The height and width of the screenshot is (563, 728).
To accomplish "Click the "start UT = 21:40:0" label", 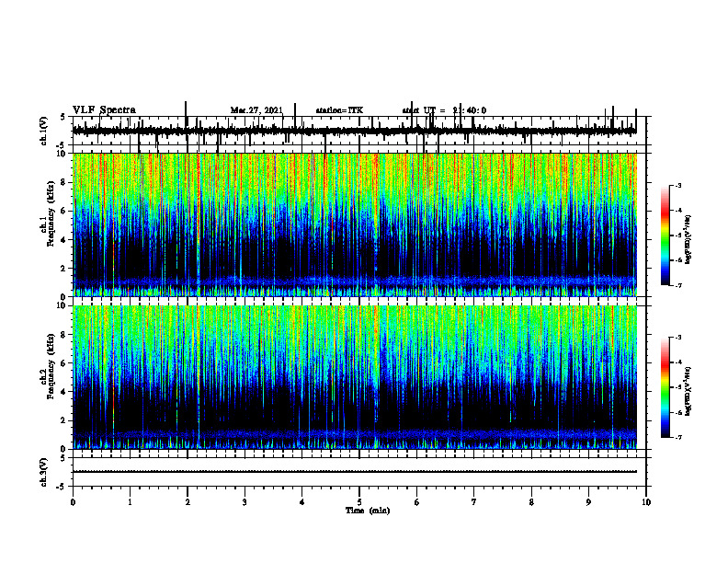I will 444,110.
